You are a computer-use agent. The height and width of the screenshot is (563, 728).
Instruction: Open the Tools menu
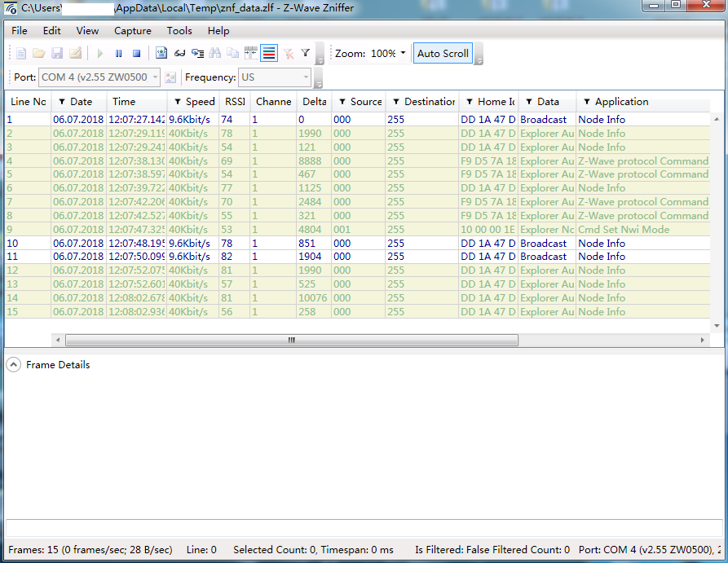point(179,31)
